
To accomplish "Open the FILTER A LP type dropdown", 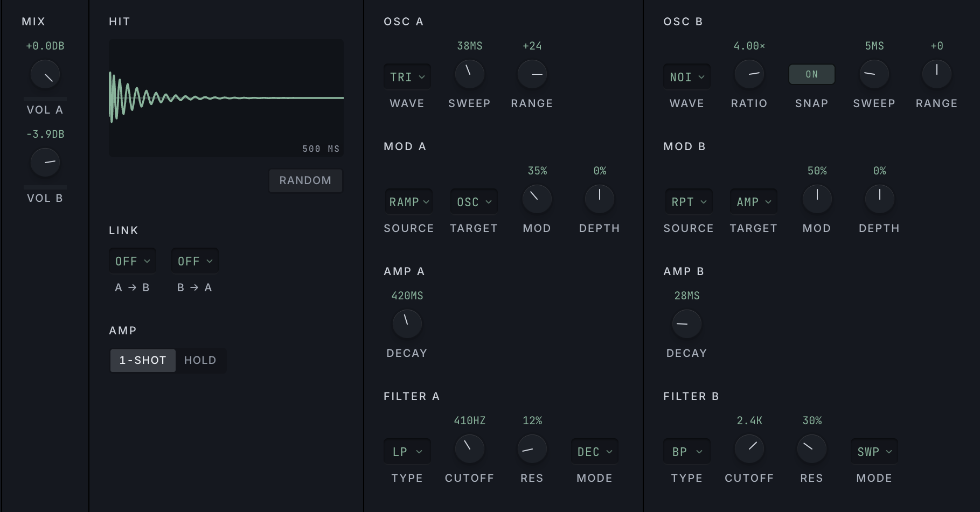I will tap(407, 452).
